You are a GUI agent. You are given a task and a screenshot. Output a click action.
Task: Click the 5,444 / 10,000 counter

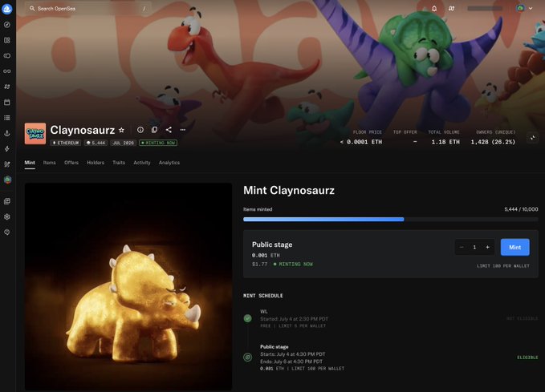(x=521, y=209)
